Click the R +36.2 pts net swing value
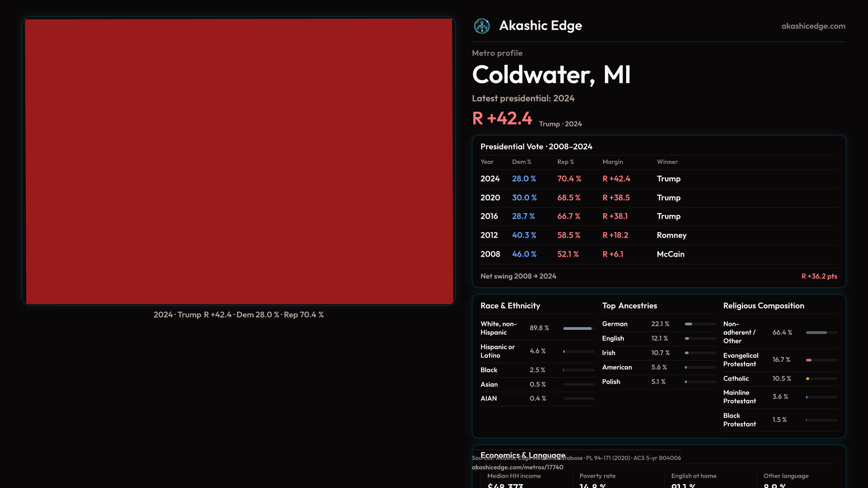 (819, 277)
